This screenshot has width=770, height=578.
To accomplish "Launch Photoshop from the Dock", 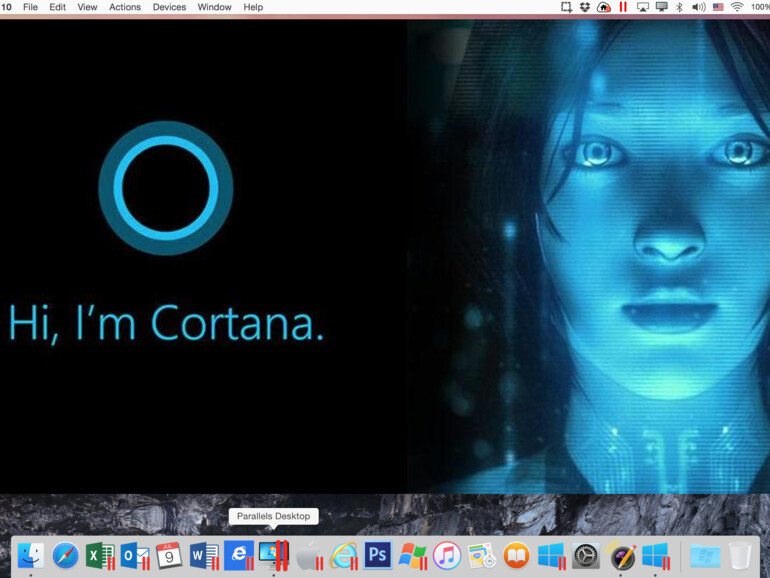I will pyautogui.click(x=378, y=555).
